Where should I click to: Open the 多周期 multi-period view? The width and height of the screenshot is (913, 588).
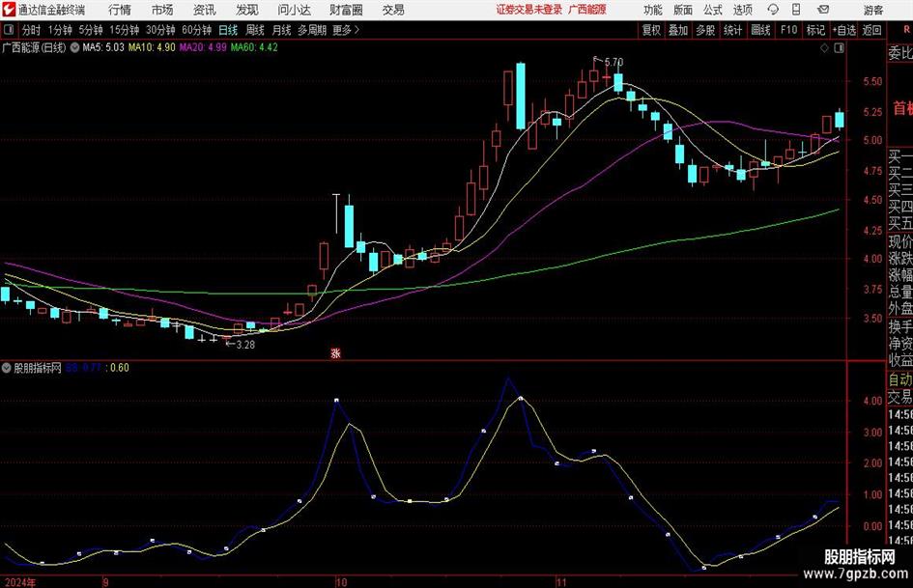point(312,30)
